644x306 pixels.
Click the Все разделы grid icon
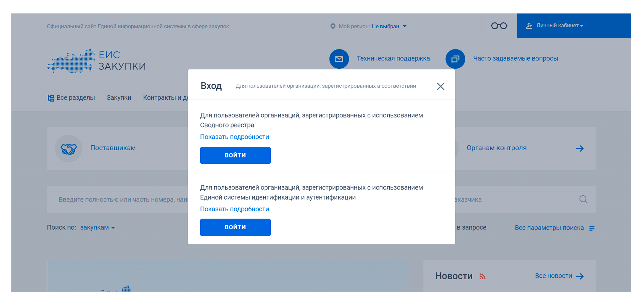coord(51,98)
